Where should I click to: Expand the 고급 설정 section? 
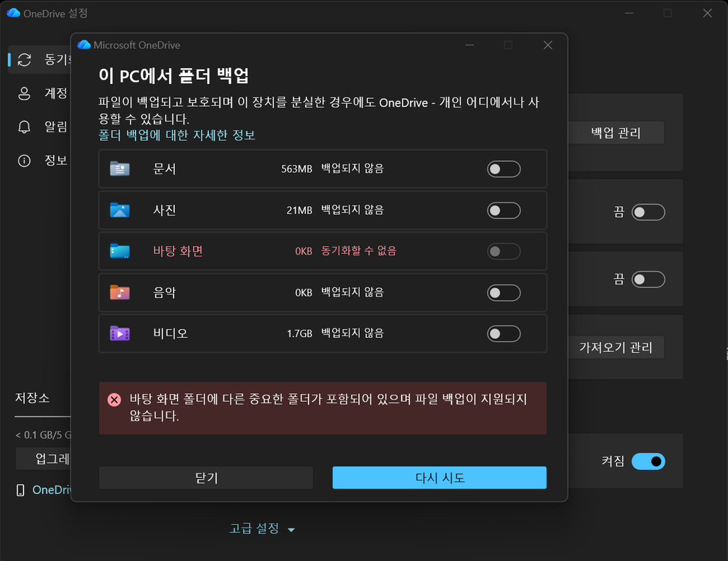point(262,528)
